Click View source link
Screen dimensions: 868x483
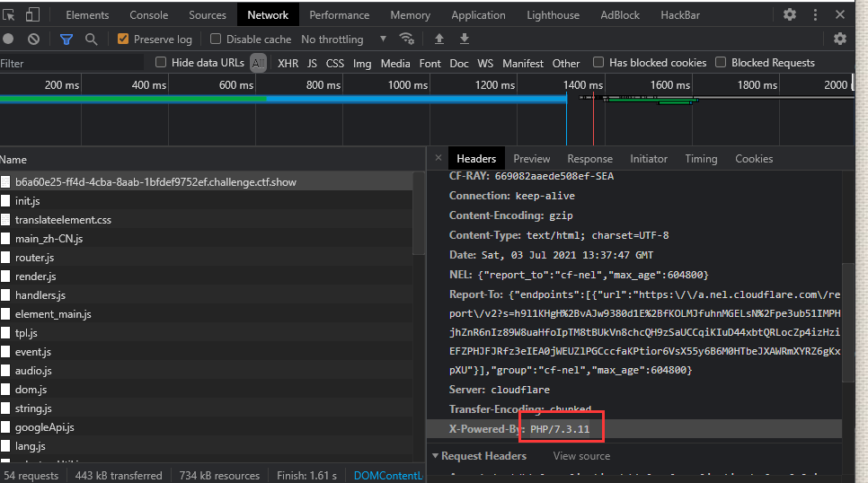click(x=581, y=456)
